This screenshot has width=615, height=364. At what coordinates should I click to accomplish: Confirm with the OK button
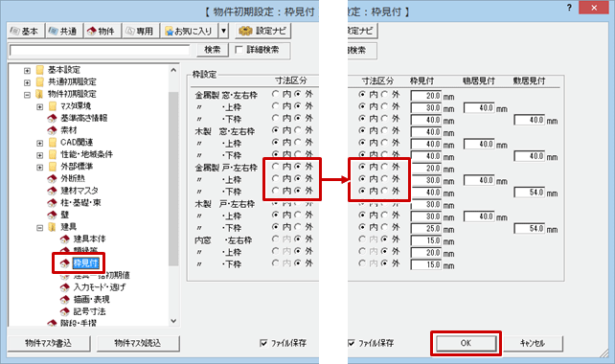point(466,343)
